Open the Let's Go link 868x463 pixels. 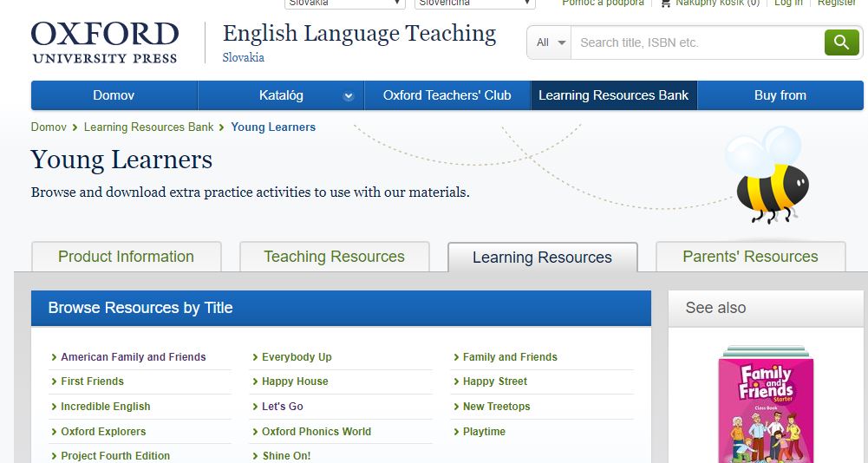coord(283,407)
